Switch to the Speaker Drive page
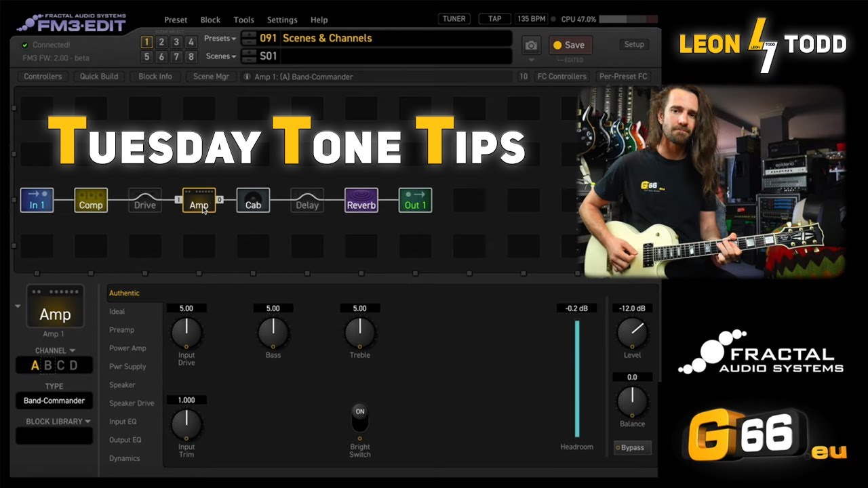This screenshot has width=868, height=488. coord(132,403)
